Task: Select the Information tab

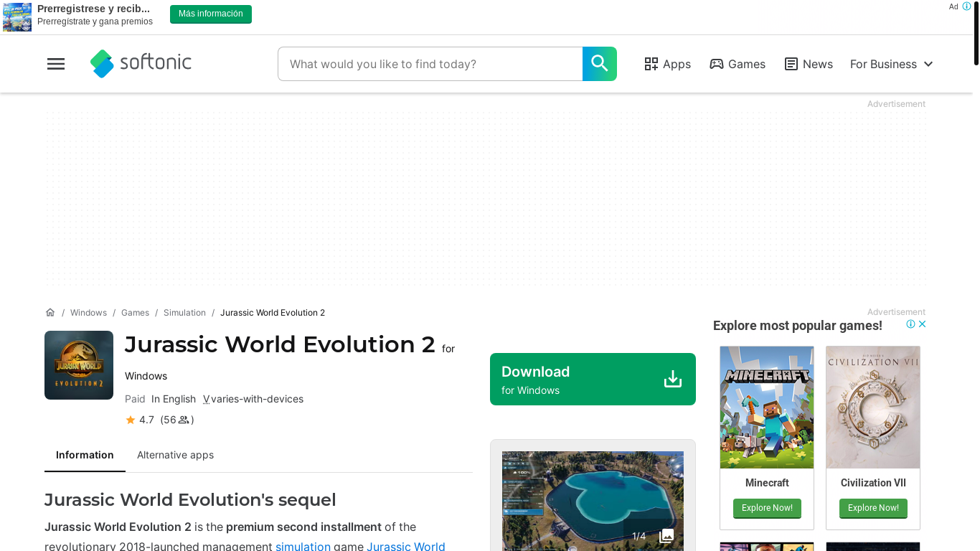Action: pyautogui.click(x=85, y=455)
